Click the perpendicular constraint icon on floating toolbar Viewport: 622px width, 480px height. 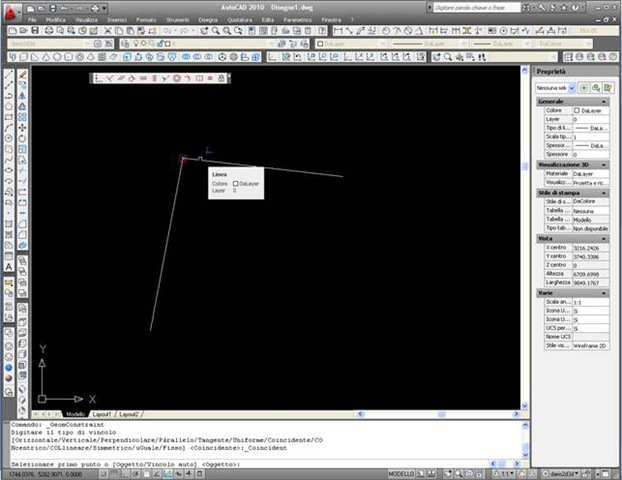click(x=110, y=78)
